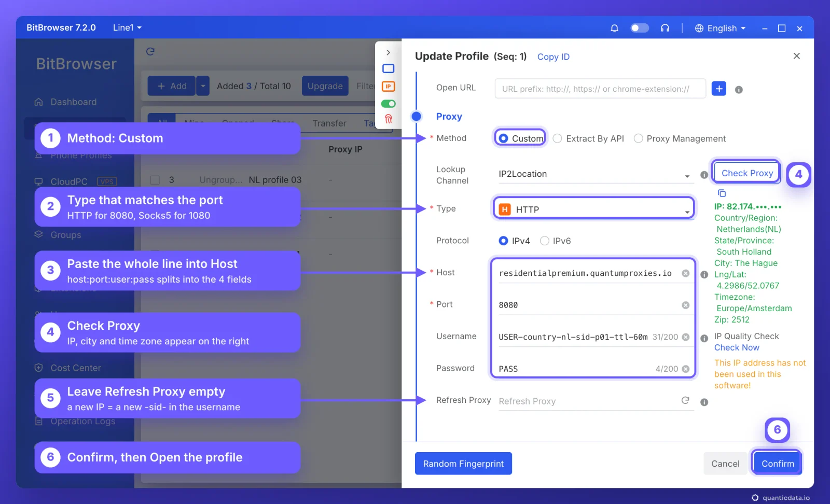Click info icon beside Lookup Channel
The height and width of the screenshot is (504, 830).
(x=704, y=175)
